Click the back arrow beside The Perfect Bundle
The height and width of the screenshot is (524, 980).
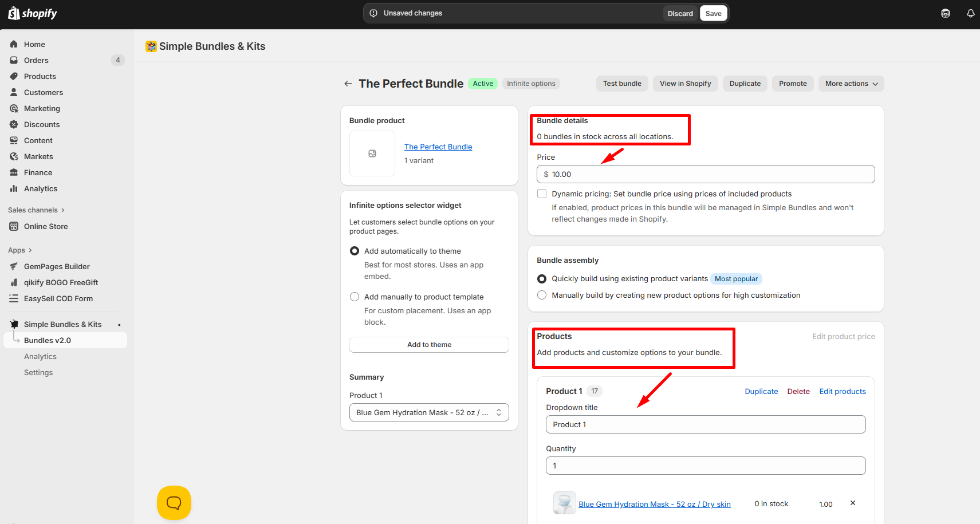click(348, 84)
